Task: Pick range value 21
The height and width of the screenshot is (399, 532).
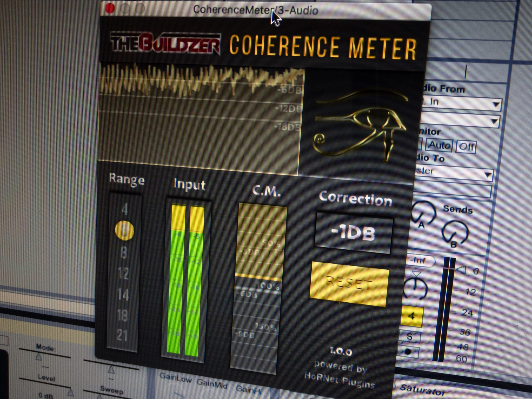Action: point(122,335)
